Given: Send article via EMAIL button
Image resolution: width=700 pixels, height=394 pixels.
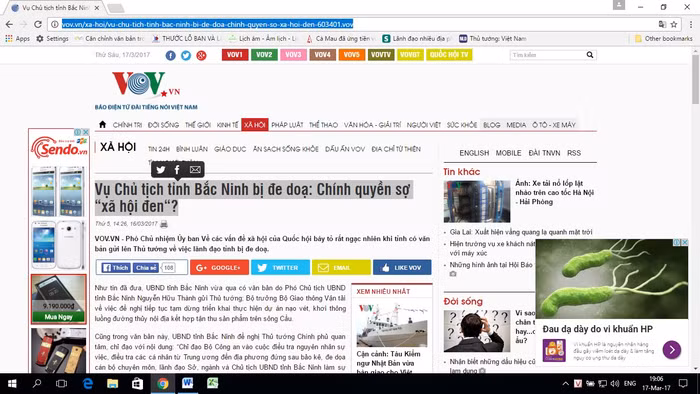Looking at the screenshot, I should click(341, 267).
